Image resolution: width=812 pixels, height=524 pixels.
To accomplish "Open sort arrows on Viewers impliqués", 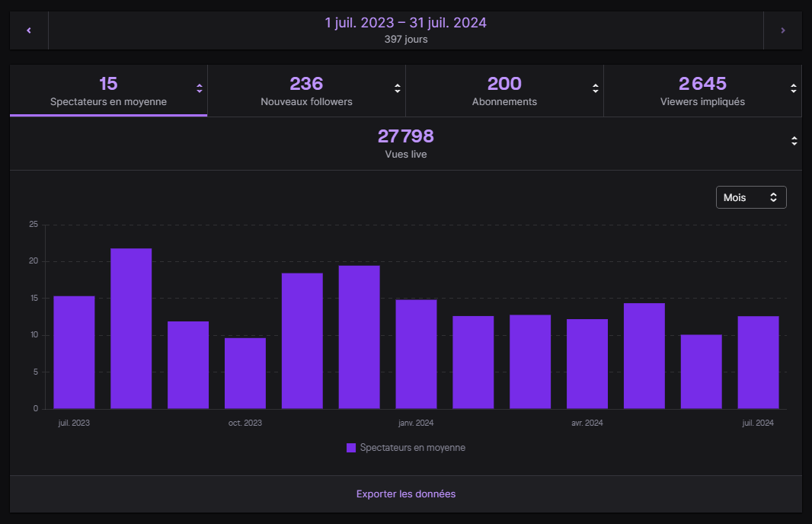I will [794, 88].
